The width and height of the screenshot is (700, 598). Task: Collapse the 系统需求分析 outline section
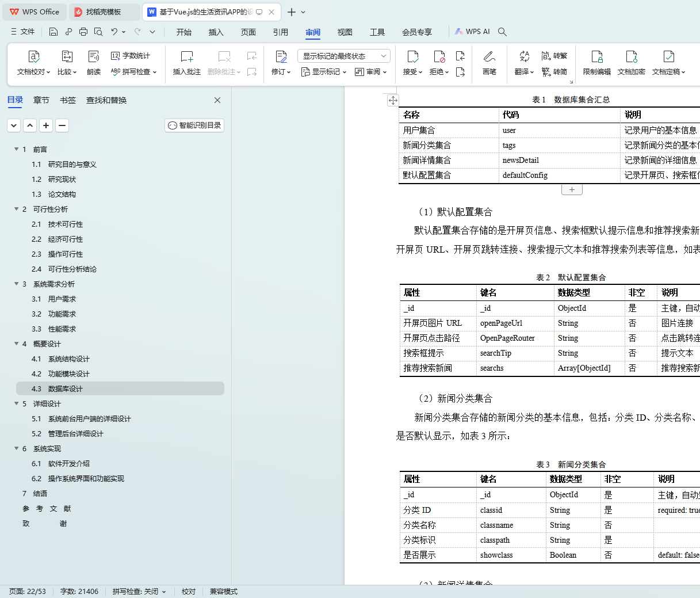click(17, 284)
